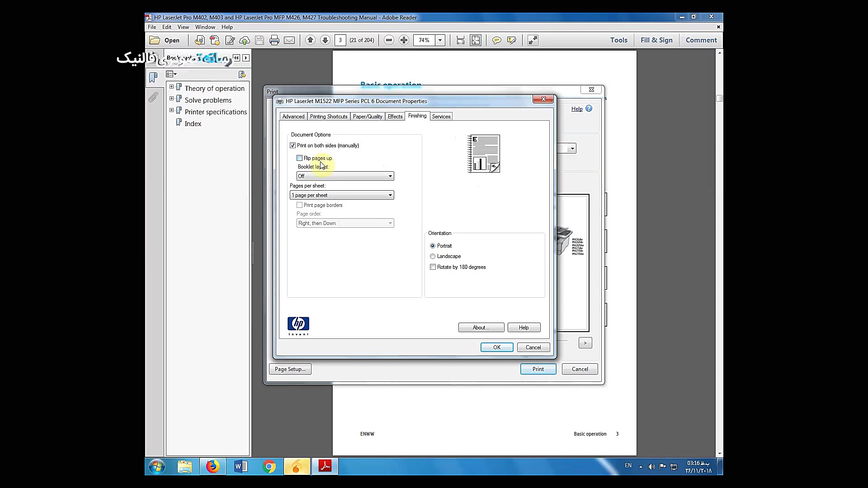Screen dimensions: 868x488
Task: Open the Booklet layout dropdown
Action: coord(345,176)
